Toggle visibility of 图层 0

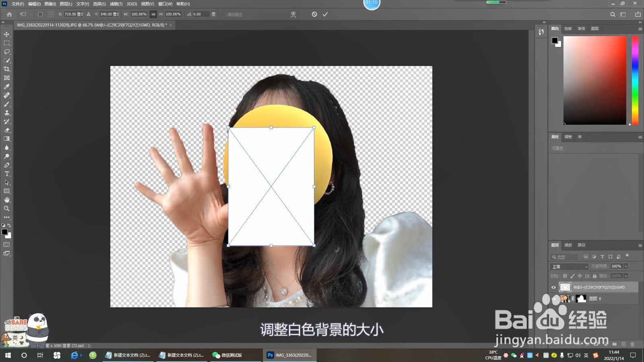point(554,299)
